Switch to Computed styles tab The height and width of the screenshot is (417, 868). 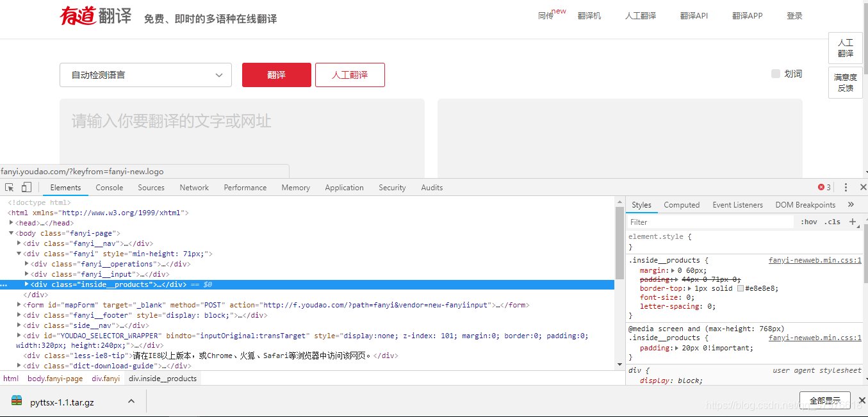pos(682,205)
